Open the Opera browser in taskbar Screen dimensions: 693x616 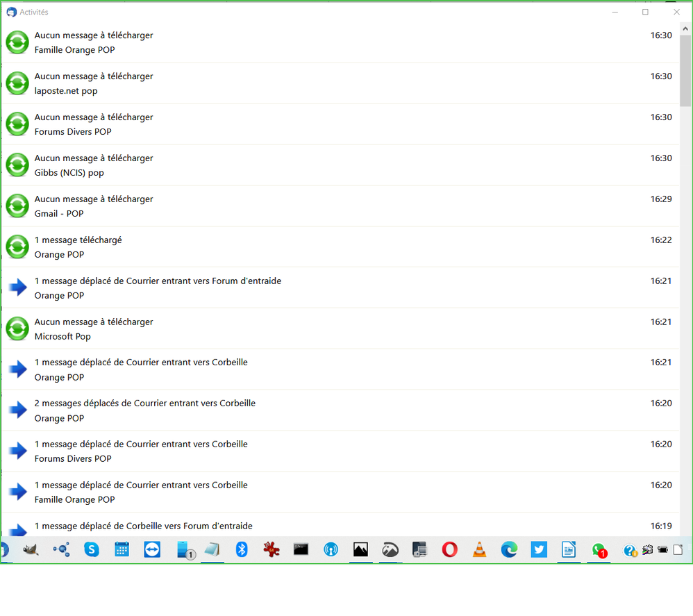(x=449, y=550)
